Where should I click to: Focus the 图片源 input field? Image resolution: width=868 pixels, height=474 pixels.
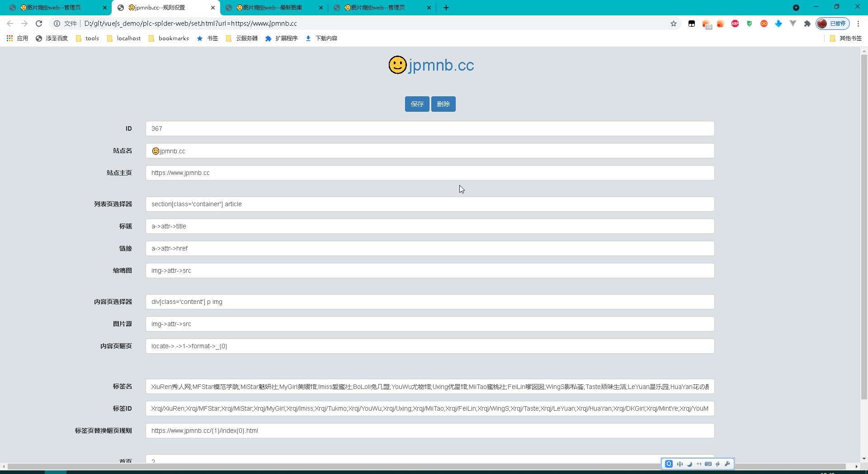430,324
